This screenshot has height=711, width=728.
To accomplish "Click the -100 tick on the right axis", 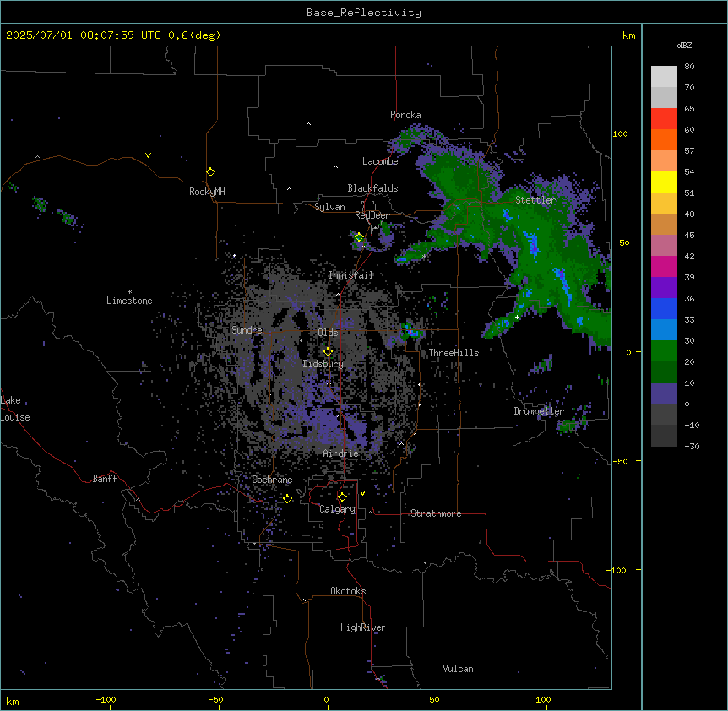I will point(617,570).
